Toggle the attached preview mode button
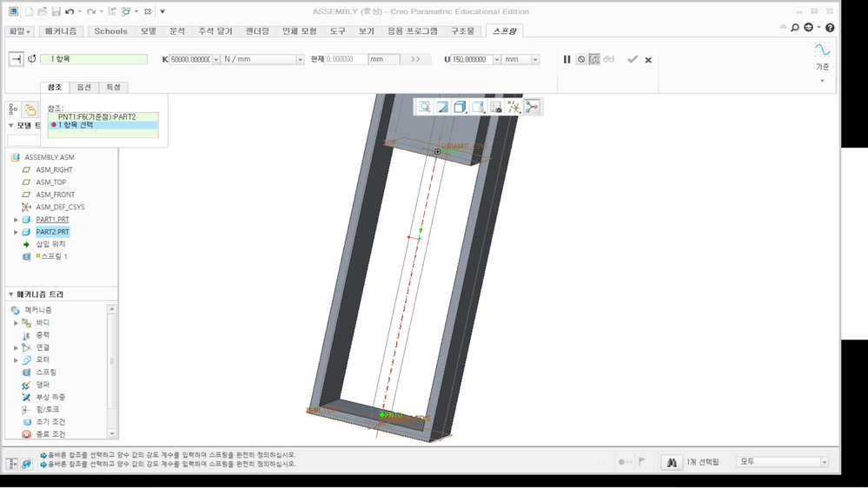Image resolution: width=868 pixels, height=488 pixels. point(594,59)
